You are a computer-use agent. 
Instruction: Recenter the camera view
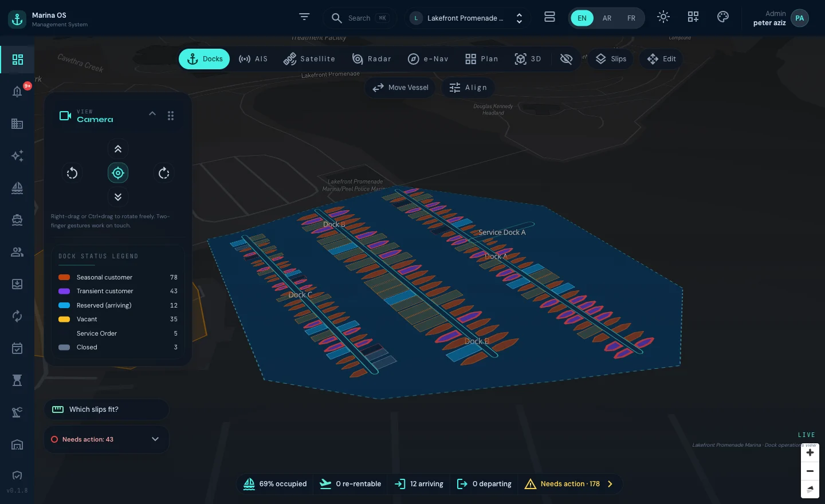118,173
